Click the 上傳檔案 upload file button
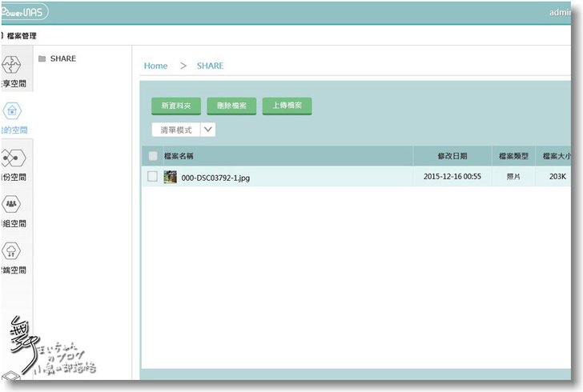The width and height of the screenshot is (583, 392). (287, 106)
